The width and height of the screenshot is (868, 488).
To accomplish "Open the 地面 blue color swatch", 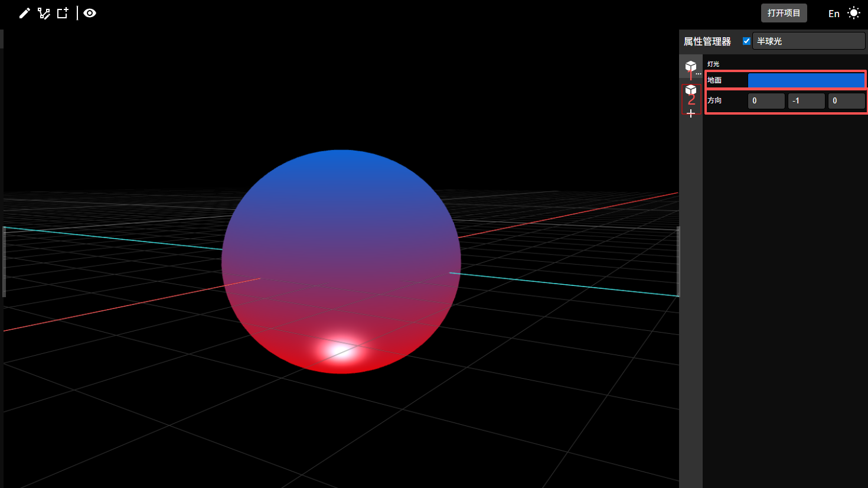I will [x=806, y=80].
